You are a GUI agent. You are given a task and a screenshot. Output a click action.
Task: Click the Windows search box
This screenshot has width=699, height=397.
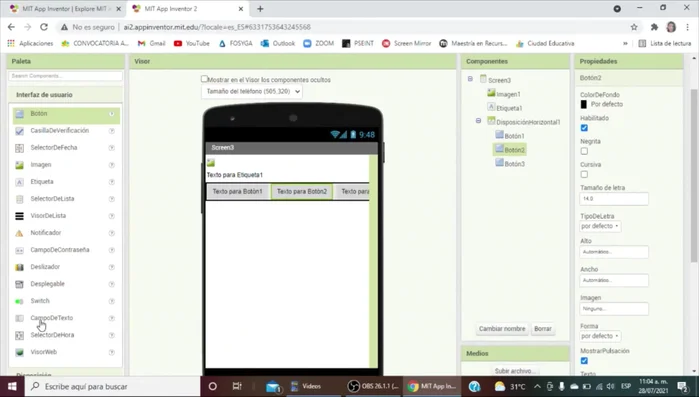(x=111, y=386)
